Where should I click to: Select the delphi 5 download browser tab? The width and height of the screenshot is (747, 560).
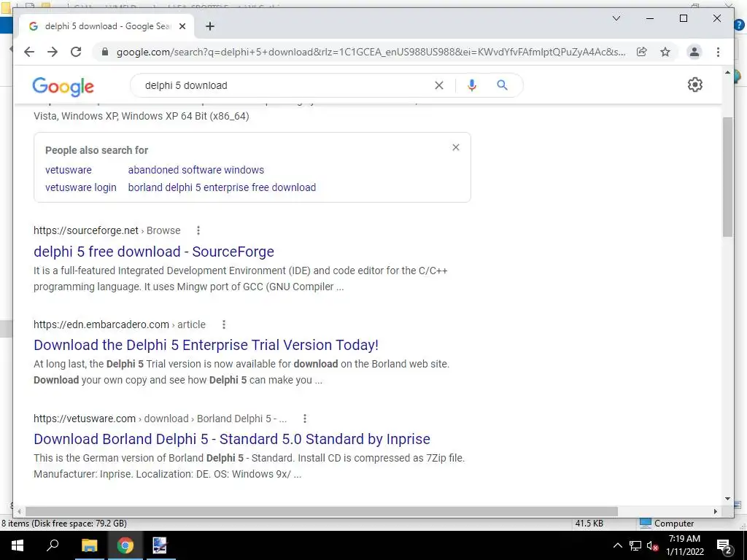pyautogui.click(x=107, y=26)
